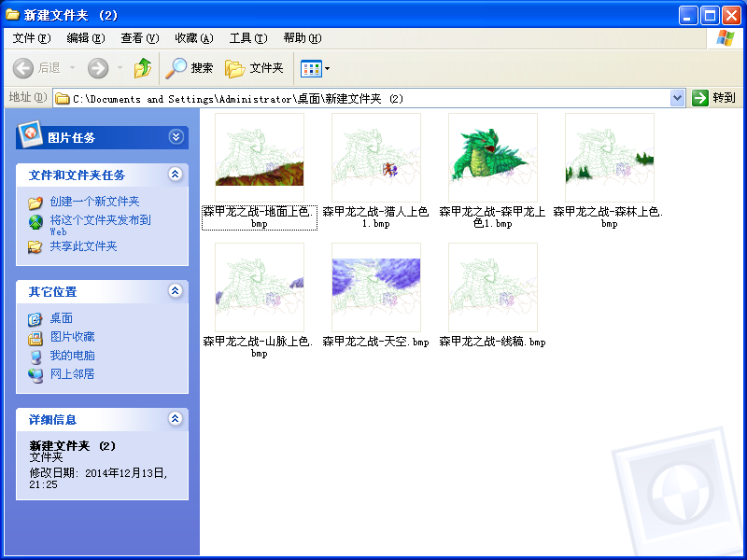This screenshot has height=560, width=747.
Task: Select thumbnail 森甲龙之战-森林上色.bmp
Action: click(610, 158)
